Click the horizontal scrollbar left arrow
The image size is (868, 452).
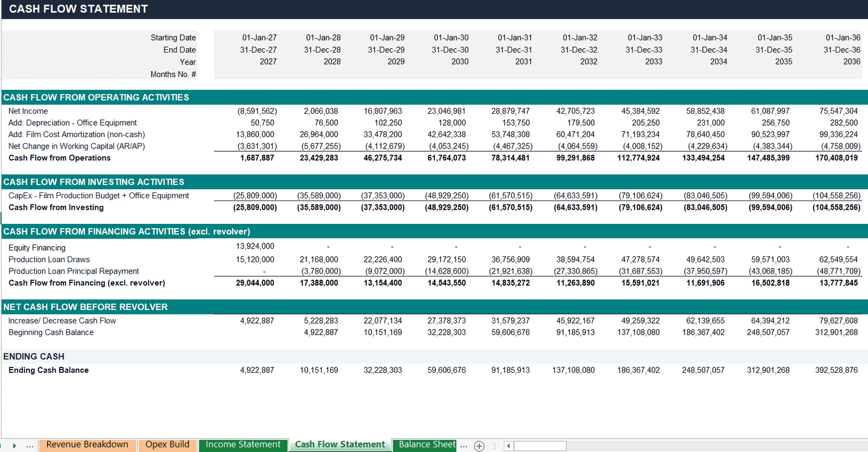(x=508, y=445)
